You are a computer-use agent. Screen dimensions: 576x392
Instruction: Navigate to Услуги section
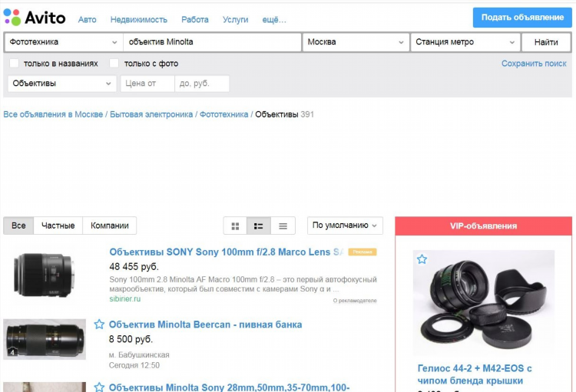point(235,19)
